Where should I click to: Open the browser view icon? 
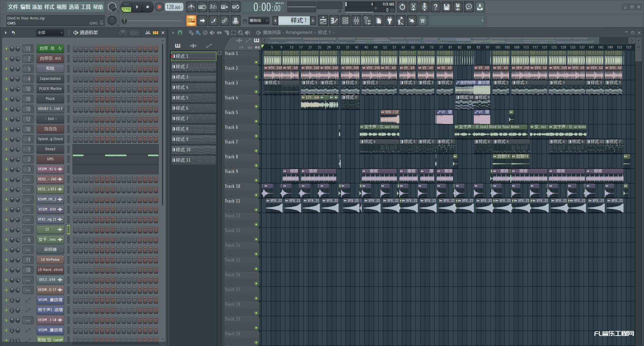367,21
